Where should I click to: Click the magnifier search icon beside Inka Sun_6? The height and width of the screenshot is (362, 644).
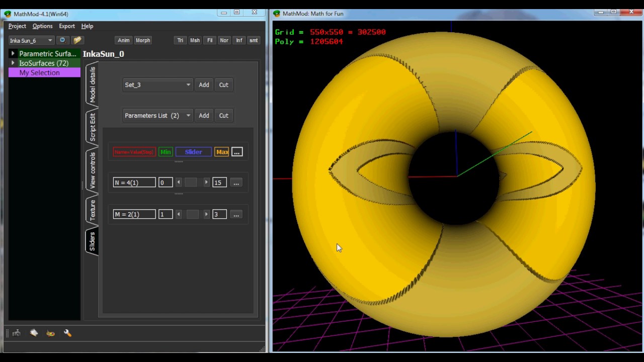coord(62,40)
